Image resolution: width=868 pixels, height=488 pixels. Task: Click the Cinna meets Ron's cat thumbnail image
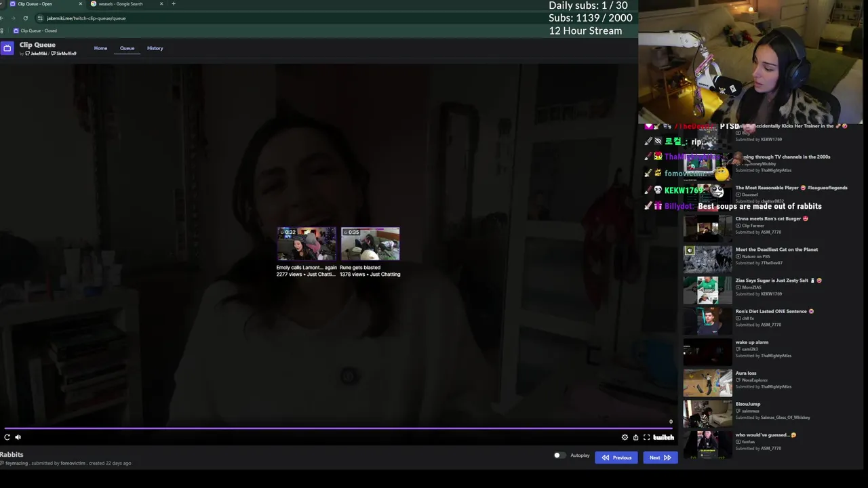tap(707, 228)
